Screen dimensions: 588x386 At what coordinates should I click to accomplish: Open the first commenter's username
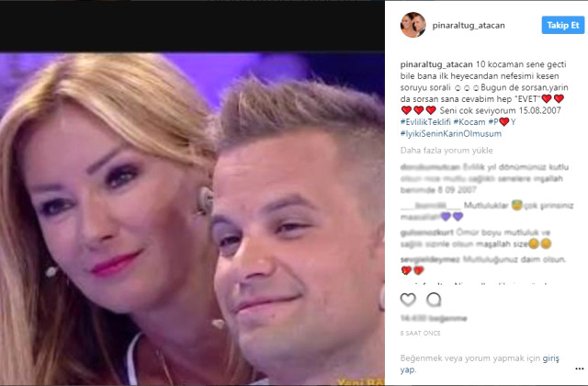[x=430, y=167]
